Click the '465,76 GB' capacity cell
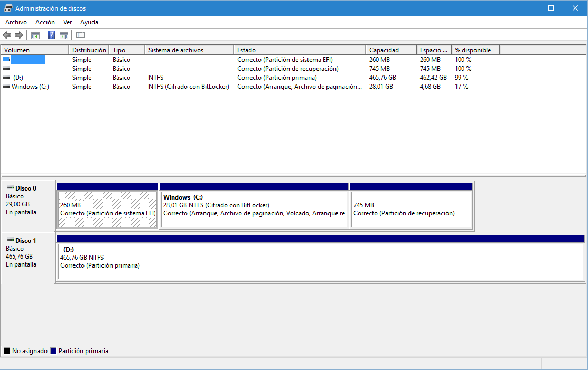Image resolution: width=588 pixels, height=370 pixels. click(382, 78)
